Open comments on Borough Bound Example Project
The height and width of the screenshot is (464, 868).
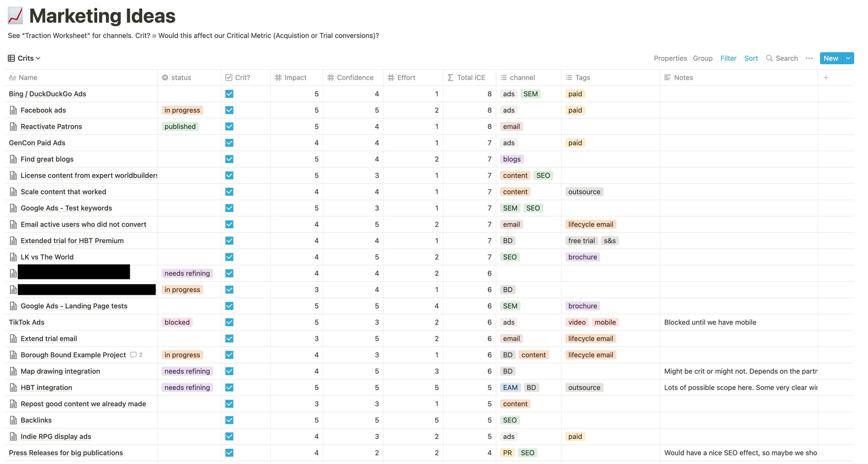click(136, 355)
